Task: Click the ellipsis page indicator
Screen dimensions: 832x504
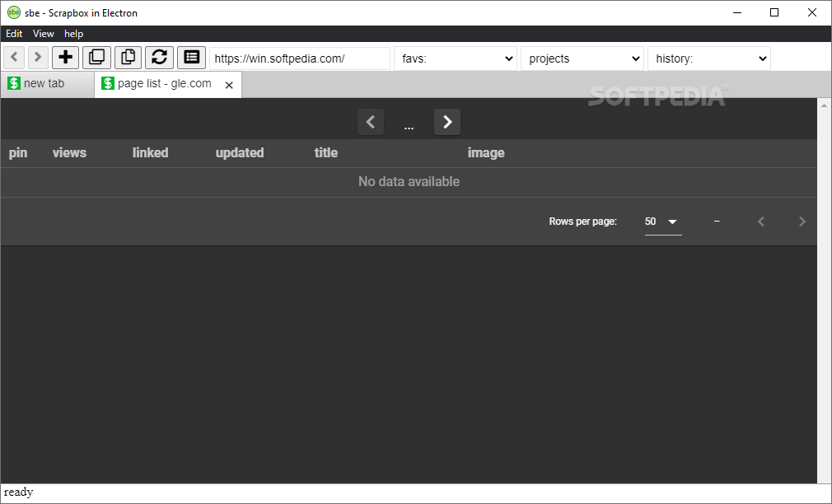Action: click(x=409, y=128)
